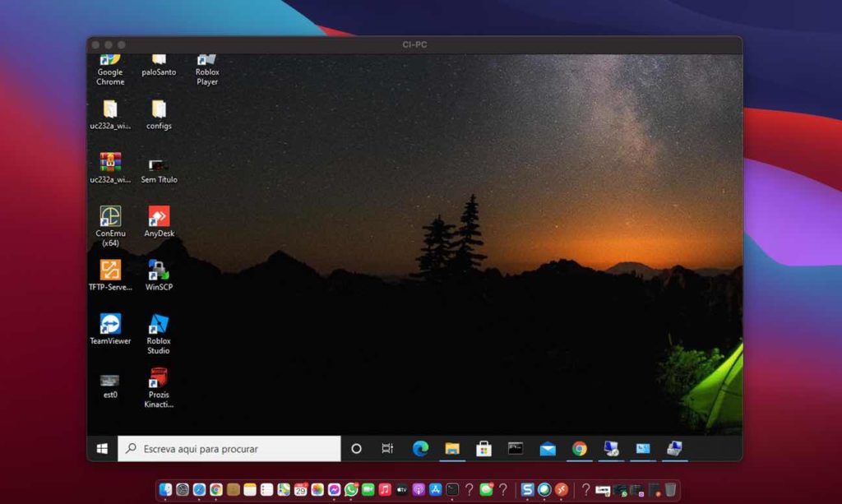
Task: Select the uc232a WinRAR archive icon
Action: (x=110, y=168)
